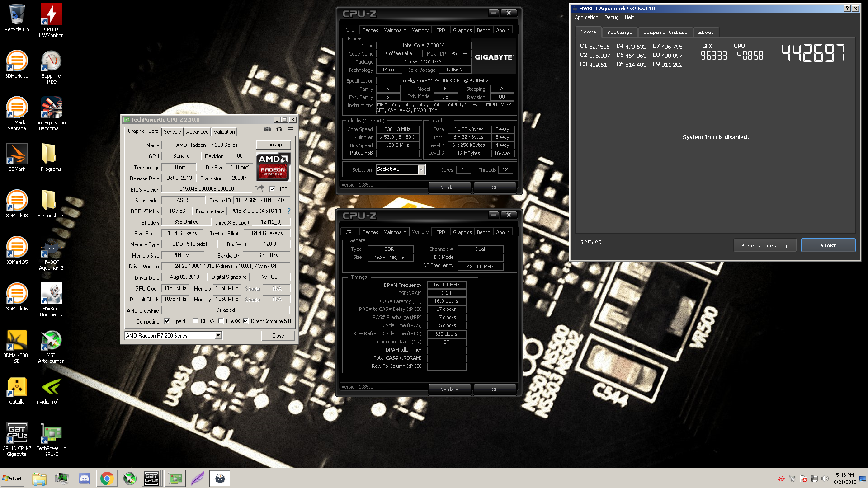Open the GPU selection dropdown in GPU-Z
Viewport: 868px width, 488px height.
tap(218, 335)
